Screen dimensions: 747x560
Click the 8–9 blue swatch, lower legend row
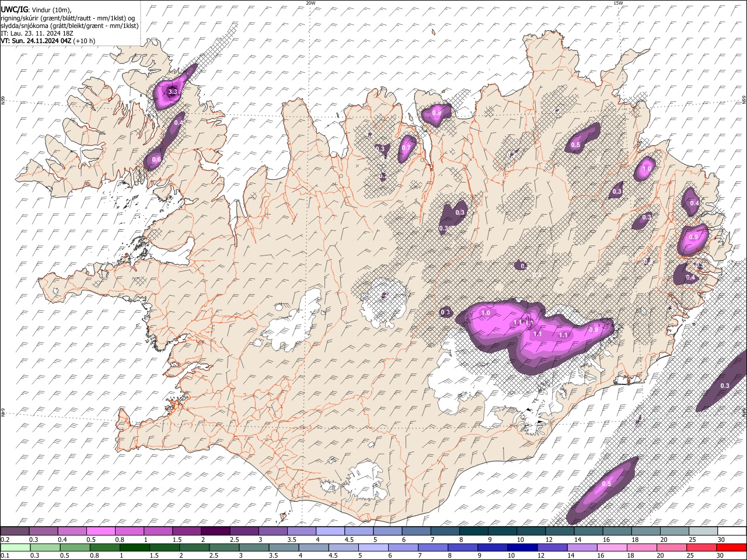(x=463, y=547)
